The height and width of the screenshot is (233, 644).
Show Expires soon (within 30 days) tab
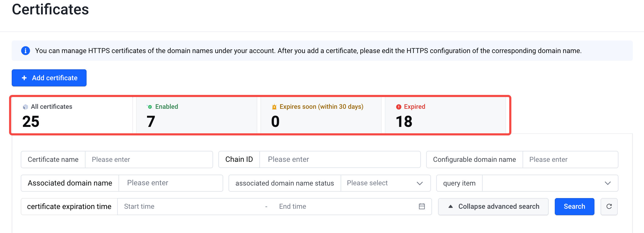click(x=321, y=115)
